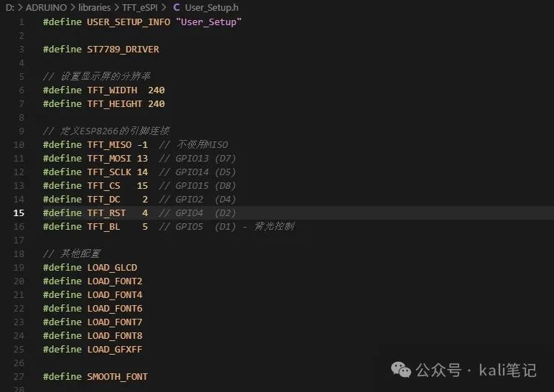Screen dimensions: 554x392
Task: Expand the libraries breadcrumb segment
Action: pos(94,7)
